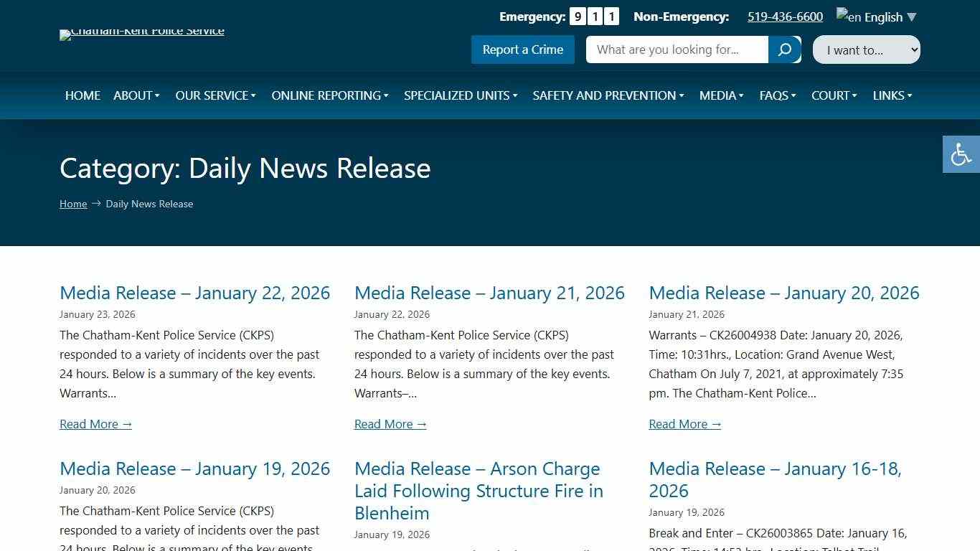Image resolution: width=980 pixels, height=551 pixels.
Task: Open the Arson Charge Blenheim article
Action: [x=479, y=491]
